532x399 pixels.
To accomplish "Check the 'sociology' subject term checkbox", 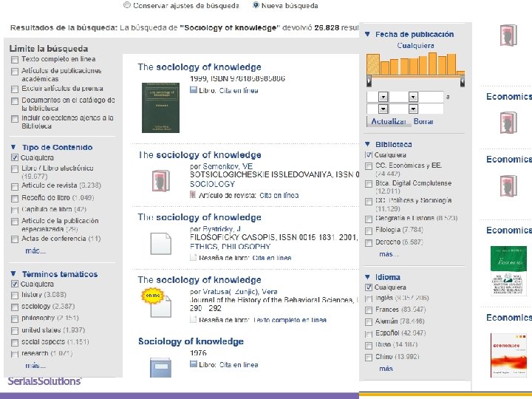I will coord(15,307).
